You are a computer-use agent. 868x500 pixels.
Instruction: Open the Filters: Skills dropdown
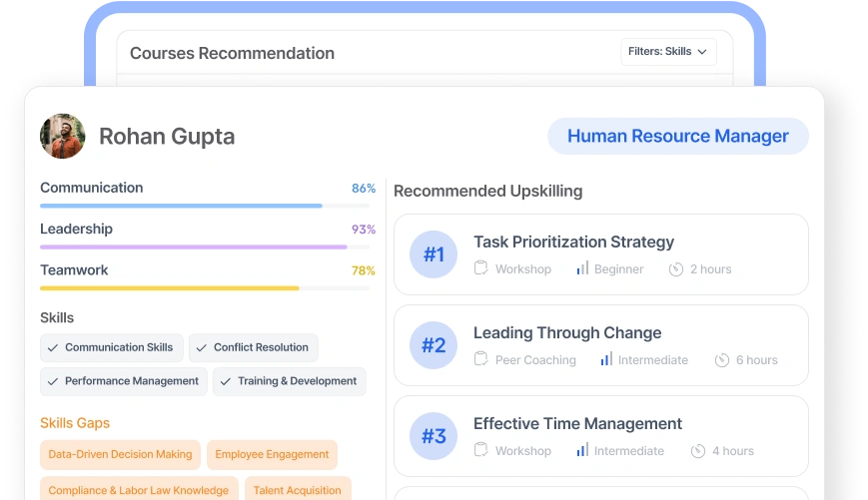(668, 52)
